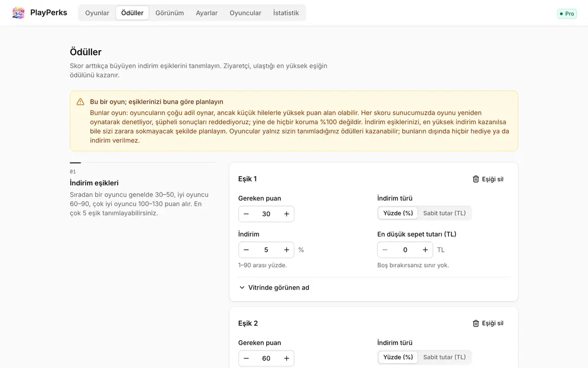Click the Pro plan badge
The width and height of the screenshot is (588, 368).
pyautogui.click(x=567, y=14)
